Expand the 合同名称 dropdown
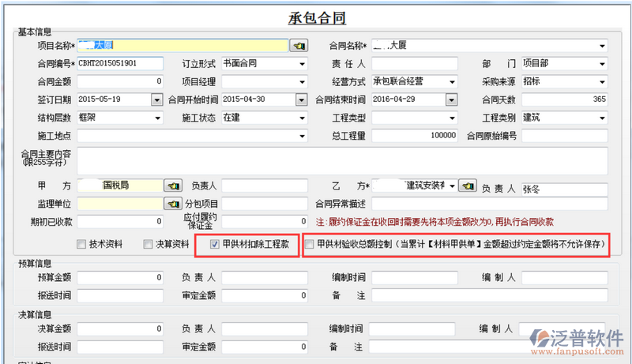The width and height of the screenshot is (632, 364). click(602, 46)
